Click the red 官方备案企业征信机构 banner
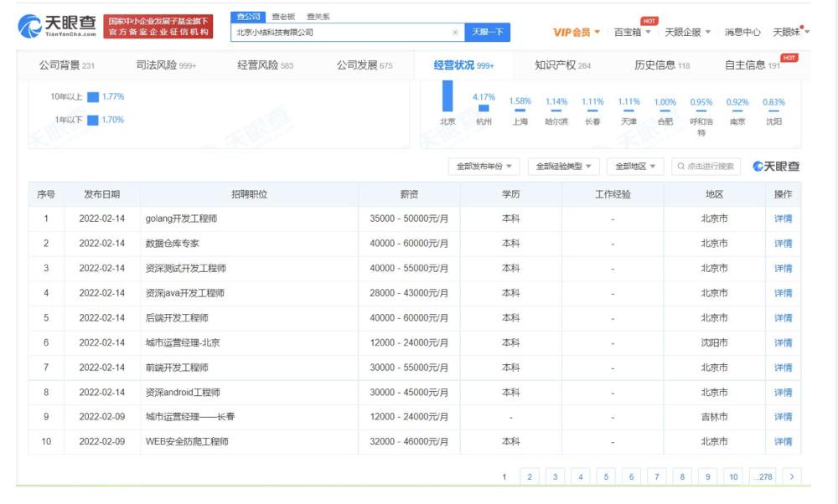 158,27
